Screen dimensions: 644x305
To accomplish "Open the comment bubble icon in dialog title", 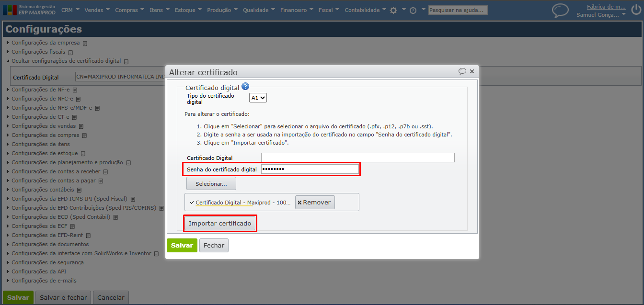I will coord(462,71).
